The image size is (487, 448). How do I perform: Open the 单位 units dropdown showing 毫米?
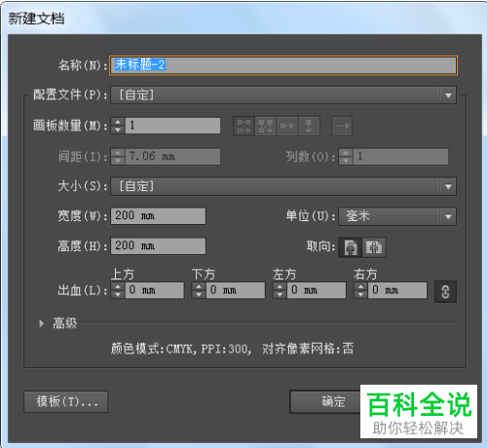tap(397, 216)
